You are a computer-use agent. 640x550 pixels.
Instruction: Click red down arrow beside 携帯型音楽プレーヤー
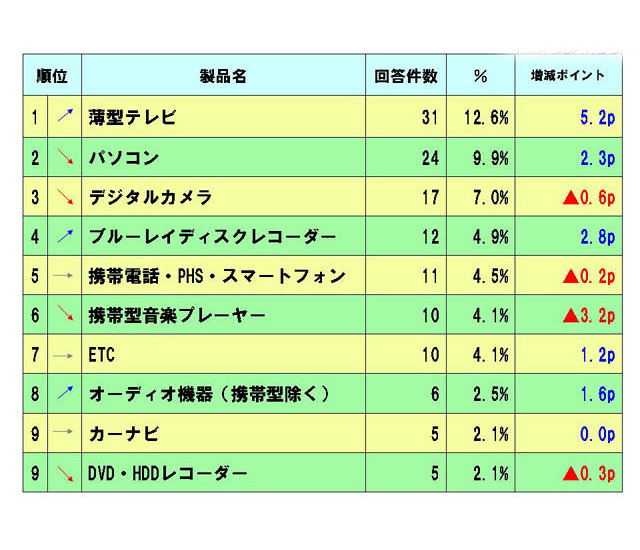coord(65,313)
